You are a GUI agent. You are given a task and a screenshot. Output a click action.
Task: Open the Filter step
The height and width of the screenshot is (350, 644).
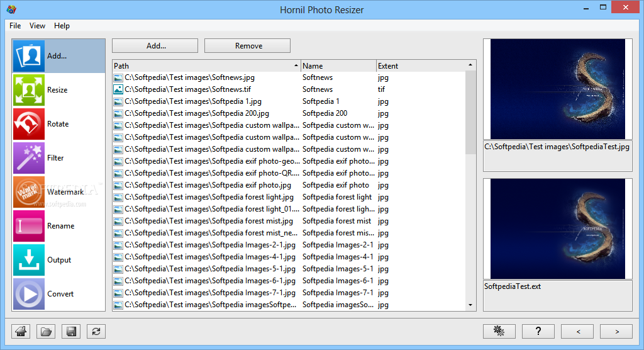[x=58, y=158]
